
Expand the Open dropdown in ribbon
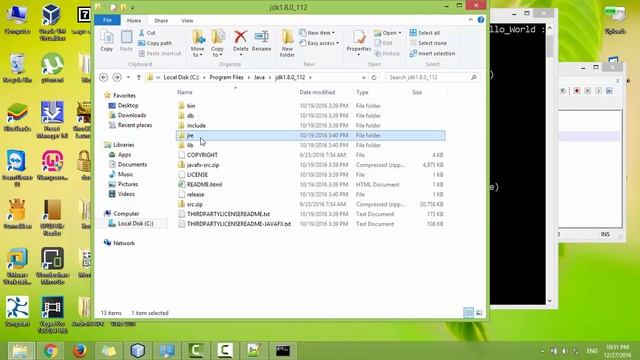pos(388,33)
